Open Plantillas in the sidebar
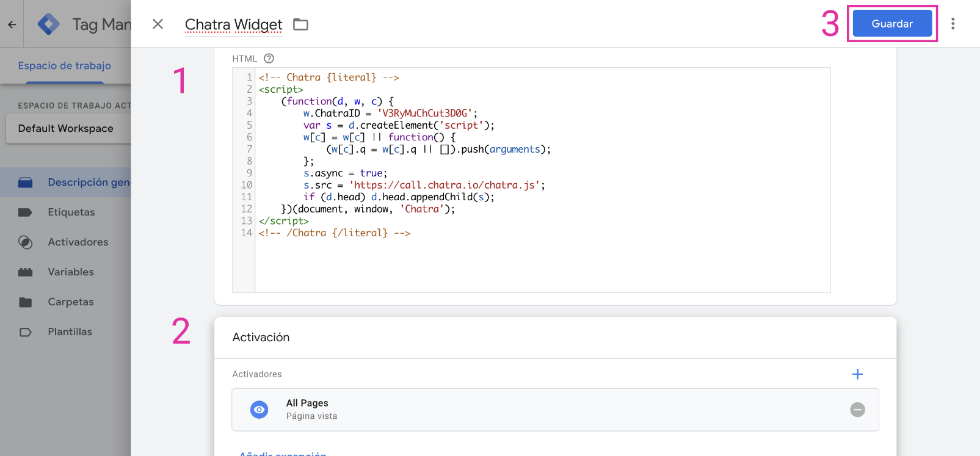The image size is (980, 456). click(x=70, y=332)
